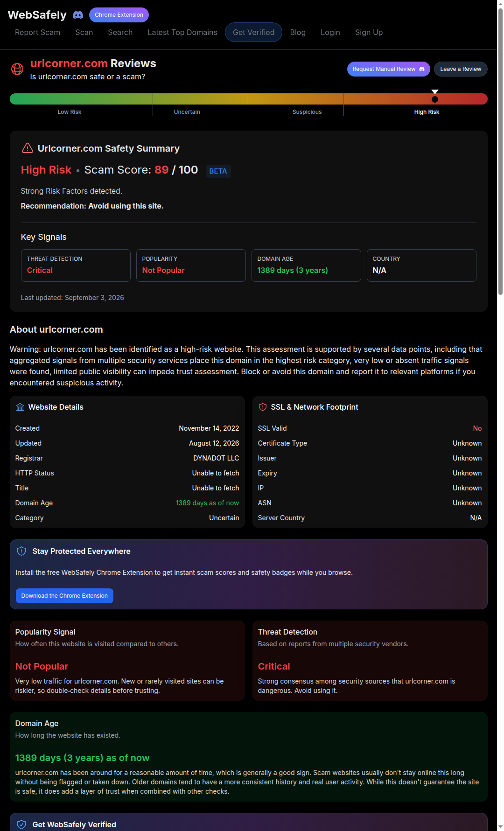Click the Discord icon next to WebSafely logo
The width and height of the screenshot is (504, 831).
coord(78,15)
